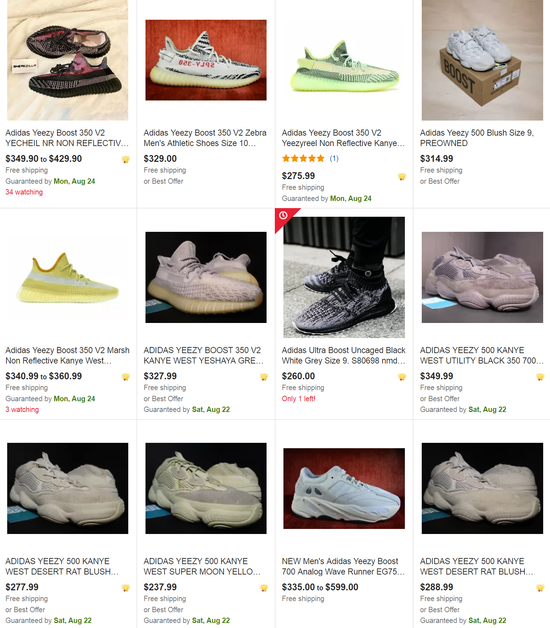The image size is (550, 628).
Task: Click top rated badge on Yecheil listing
Action: pos(125,159)
